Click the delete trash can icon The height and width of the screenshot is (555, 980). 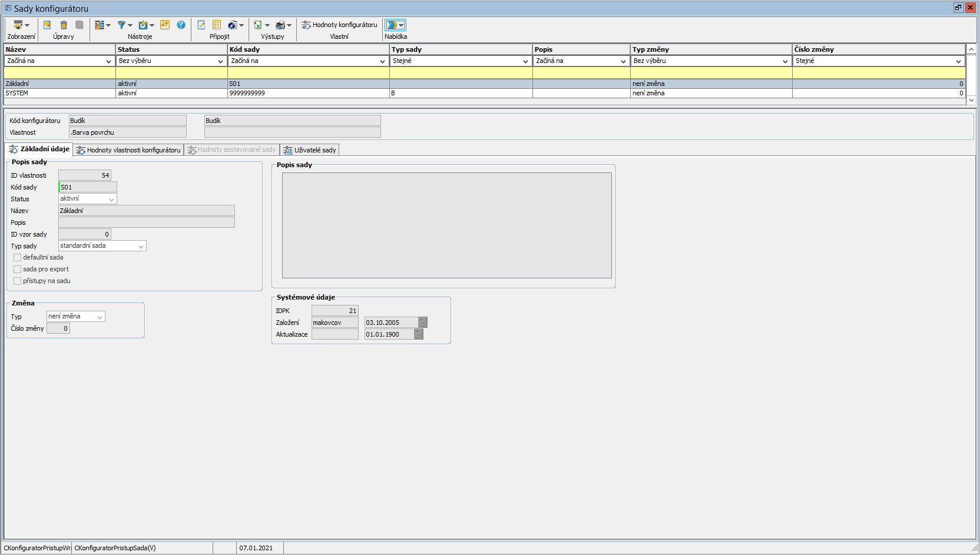coord(64,25)
